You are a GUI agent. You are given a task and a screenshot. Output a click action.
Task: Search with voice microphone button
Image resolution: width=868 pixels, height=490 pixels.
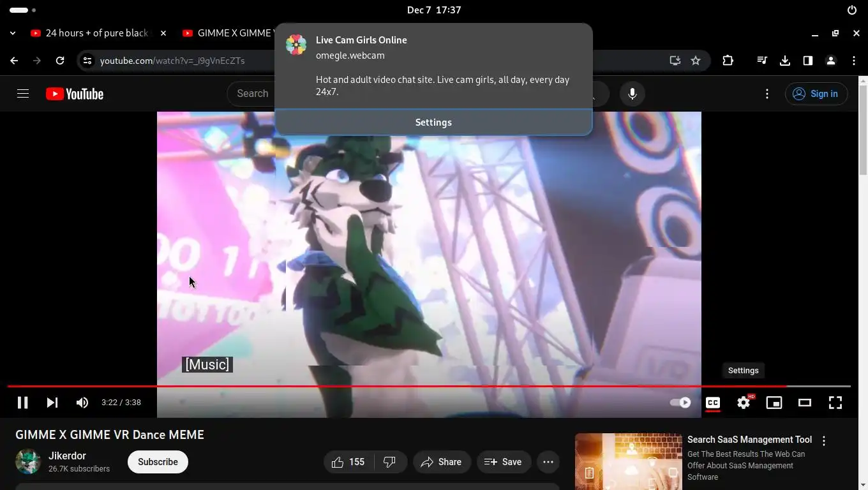(632, 94)
